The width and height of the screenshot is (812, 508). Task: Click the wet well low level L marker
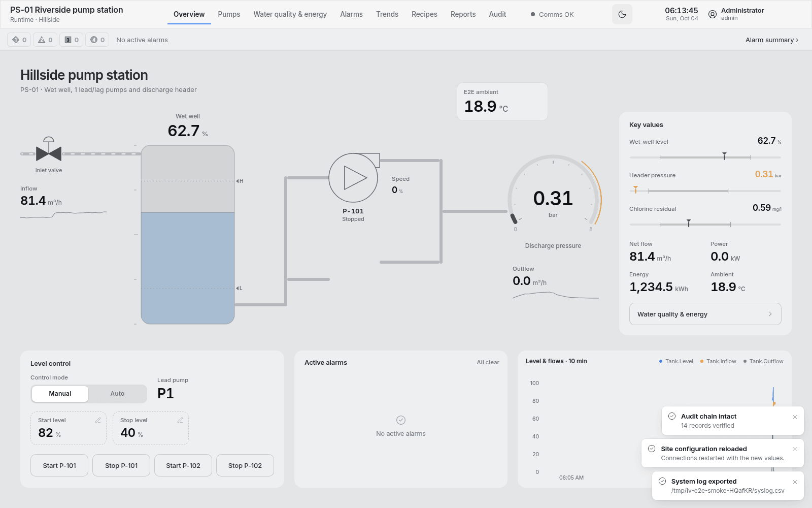[x=239, y=288]
